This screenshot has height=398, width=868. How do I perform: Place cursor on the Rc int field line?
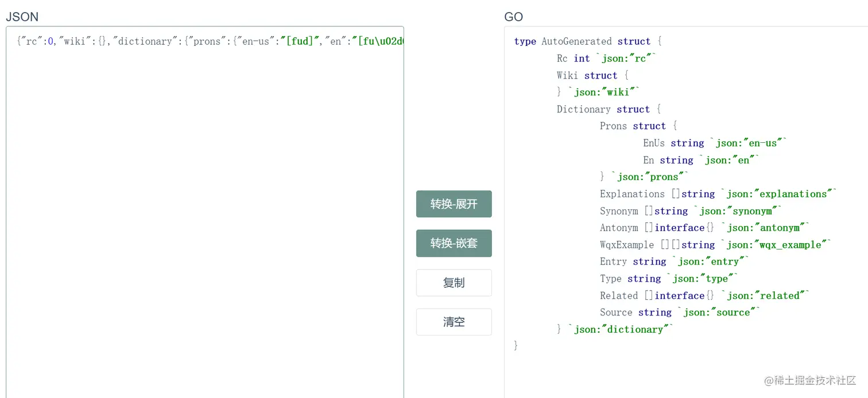click(x=606, y=58)
